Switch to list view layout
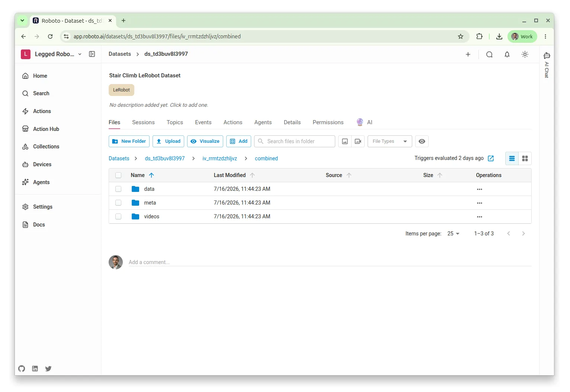This screenshot has height=392, width=570. pyautogui.click(x=512, y=158)
